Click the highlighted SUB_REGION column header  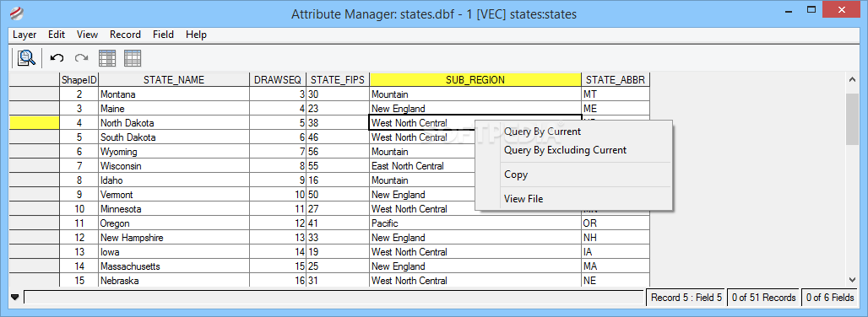(475, 79)
